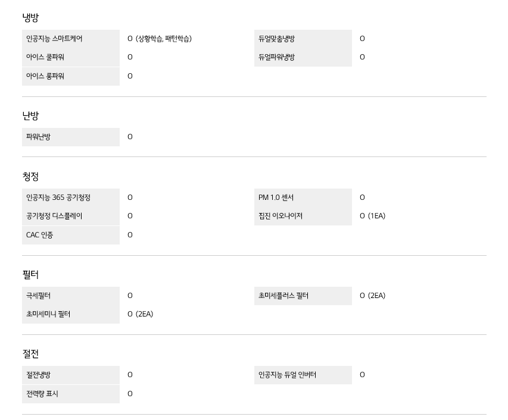
Task: Select the 듀얼맞춤냉방 label cell
Action: click(303, 39)
